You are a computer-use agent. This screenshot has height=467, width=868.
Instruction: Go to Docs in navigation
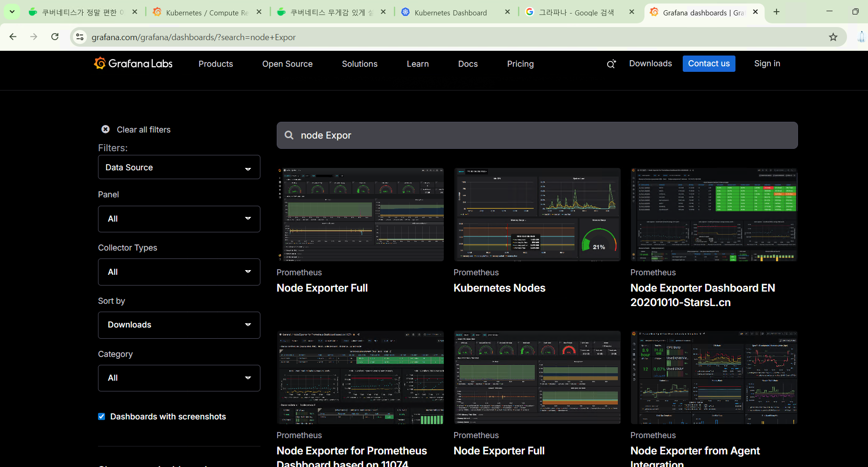[468, 64]
